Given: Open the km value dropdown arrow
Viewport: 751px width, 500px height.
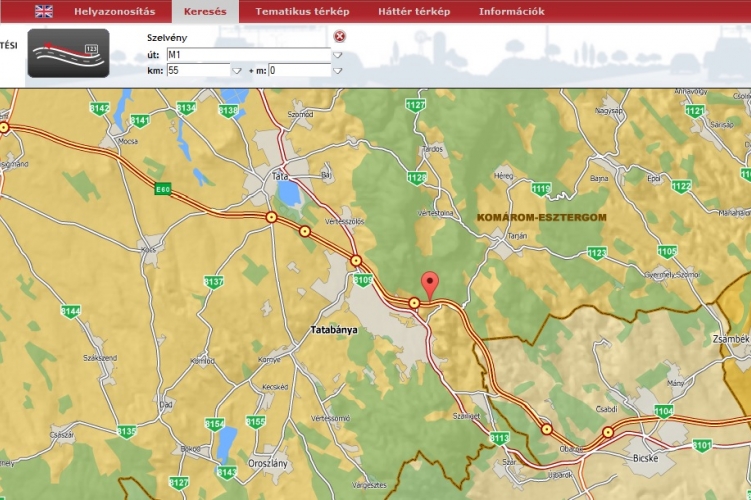Looking at the screenshot, I should click(237, 71).
